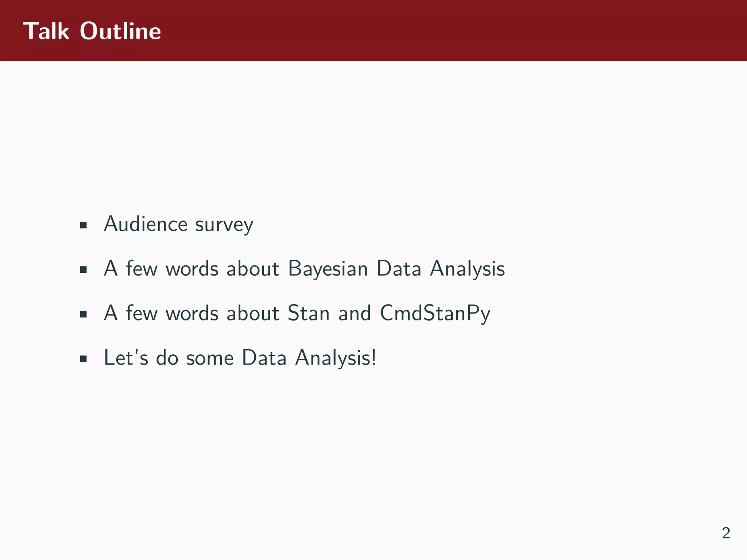Click the word "Outline" in the header
Viewport: 747px width, 560px height.
(x=120, y=31)
